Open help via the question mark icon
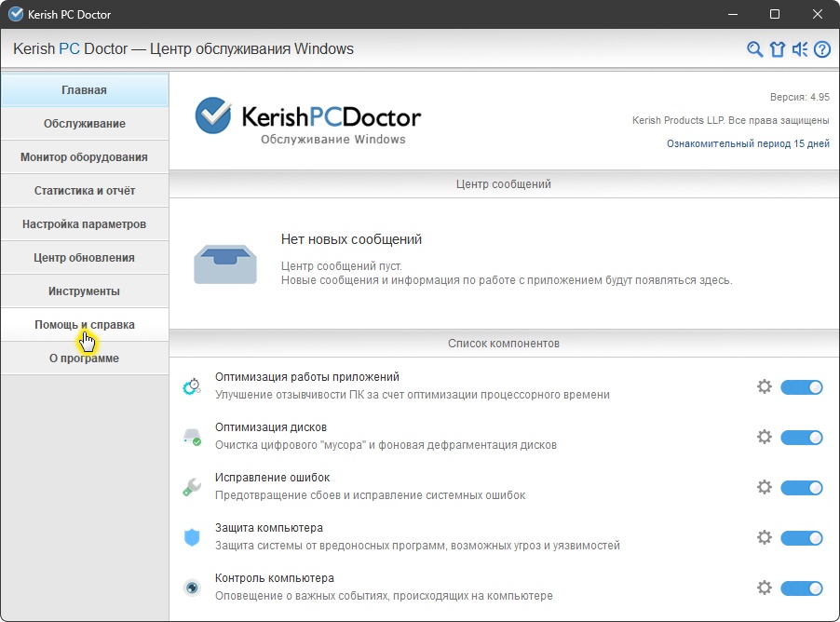840x622 pixels. tap(822, 49)
